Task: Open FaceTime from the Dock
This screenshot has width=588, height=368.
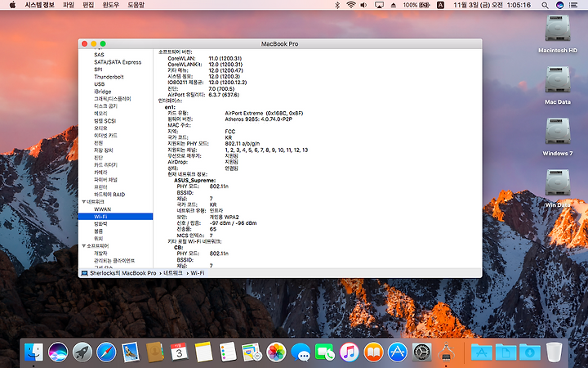Action: 325,352
